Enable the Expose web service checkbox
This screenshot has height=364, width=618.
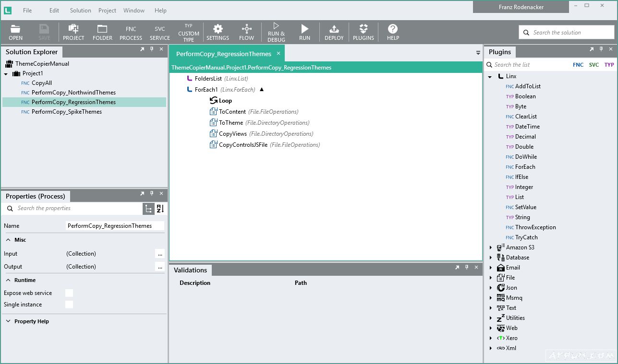tap(69, 293)
